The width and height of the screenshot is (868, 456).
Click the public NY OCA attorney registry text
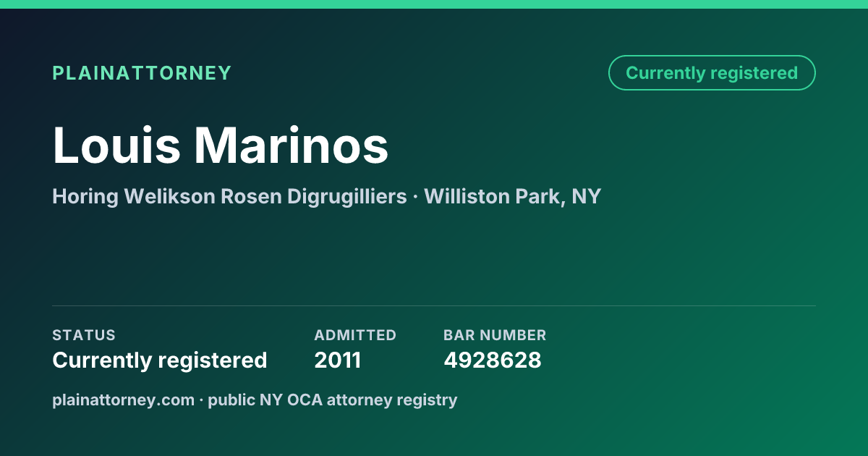(x=333, y=400)
